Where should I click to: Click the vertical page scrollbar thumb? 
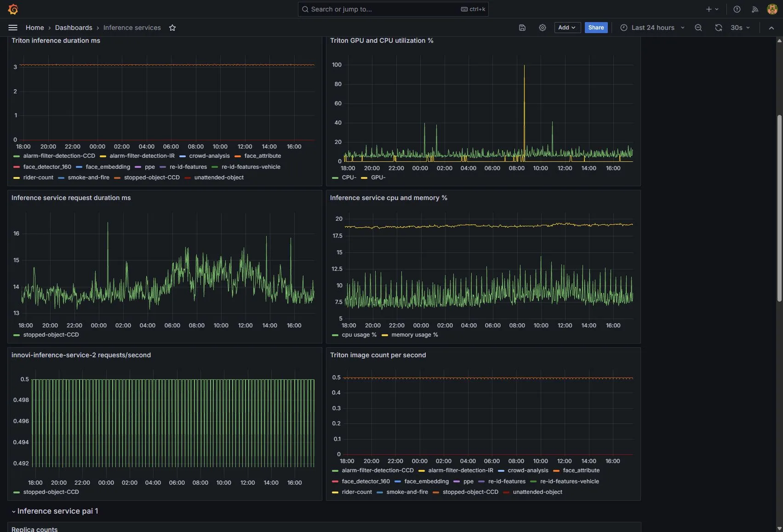[x=779, y=208]
